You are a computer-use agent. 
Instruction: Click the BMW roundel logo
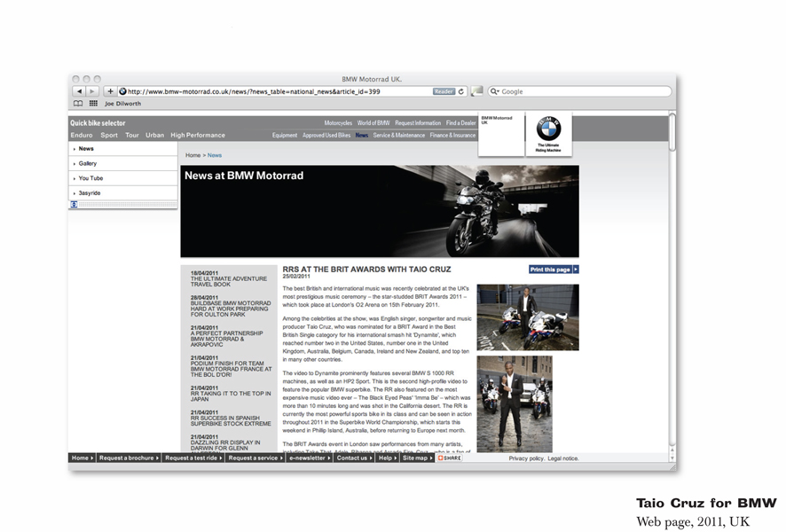[x=548, y=129]
